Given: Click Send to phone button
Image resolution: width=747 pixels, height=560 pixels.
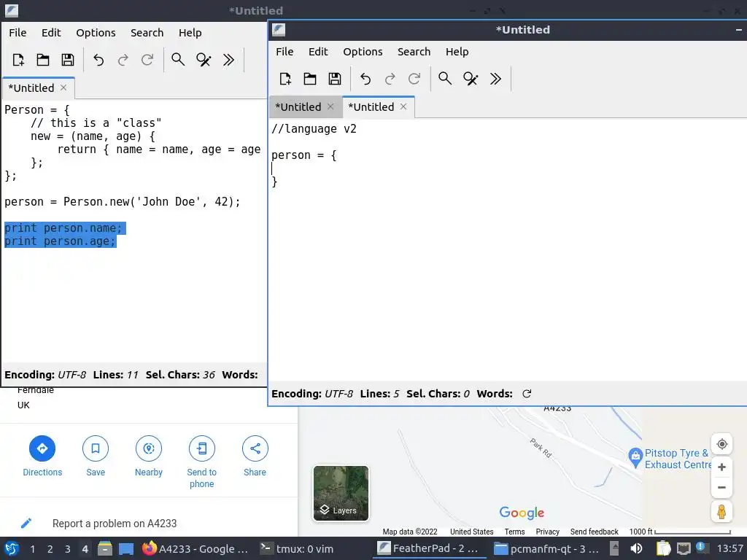Looking at the screenshot, I should coord(201,462).
